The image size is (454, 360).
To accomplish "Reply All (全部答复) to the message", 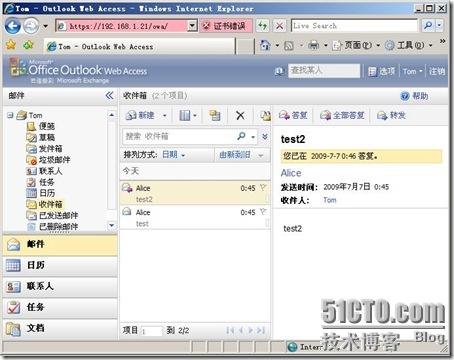I will 342,115.
